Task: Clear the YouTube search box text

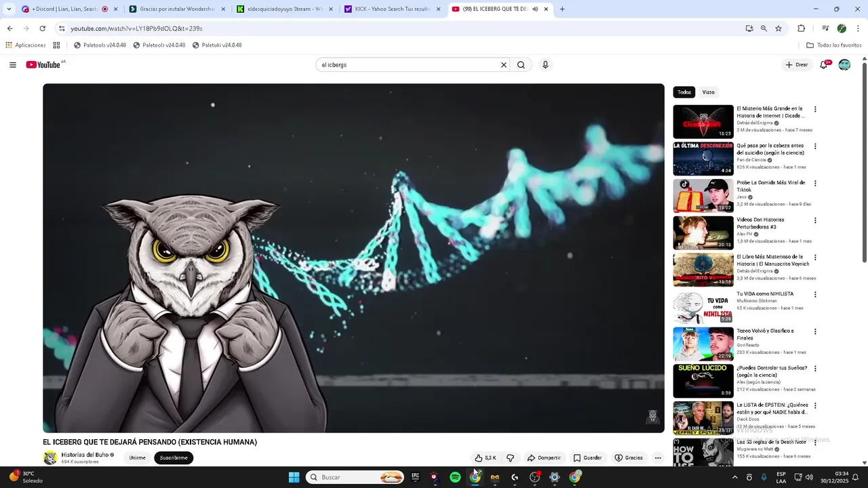Action: (504, 65)
